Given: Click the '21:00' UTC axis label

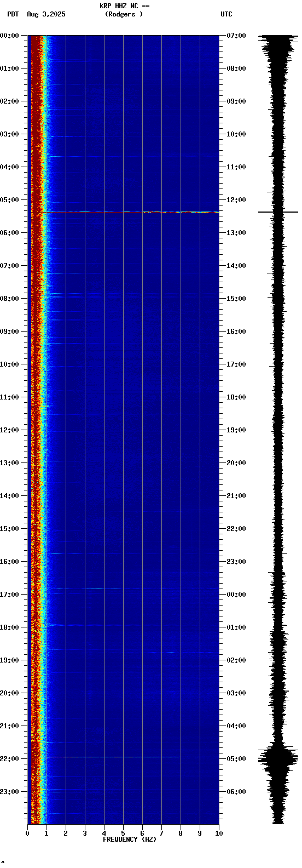Looking at the screenshot, I should point(236,496).
